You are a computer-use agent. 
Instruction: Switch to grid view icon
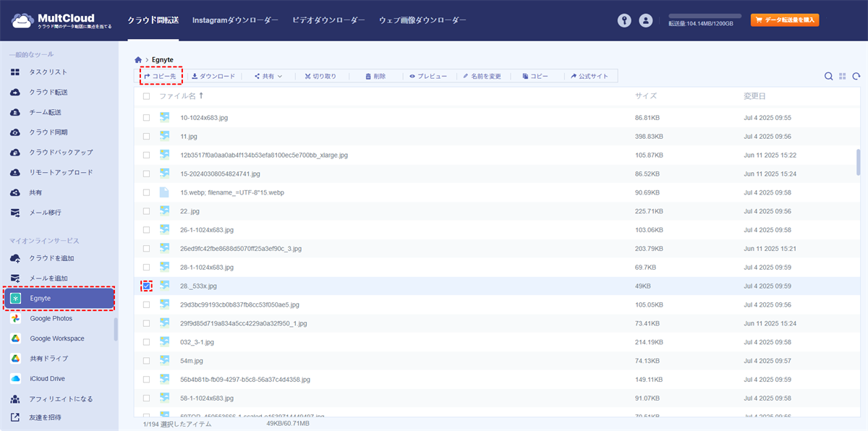843,76
